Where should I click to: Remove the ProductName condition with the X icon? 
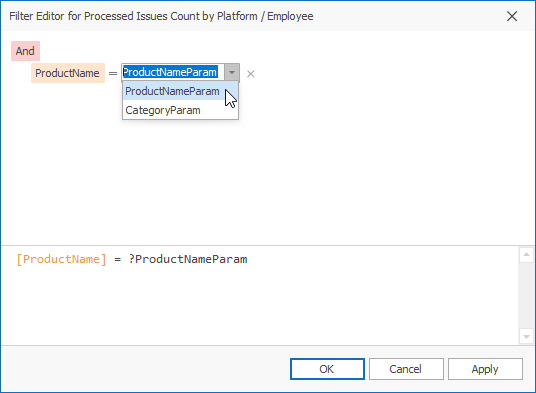pos(251,74)
